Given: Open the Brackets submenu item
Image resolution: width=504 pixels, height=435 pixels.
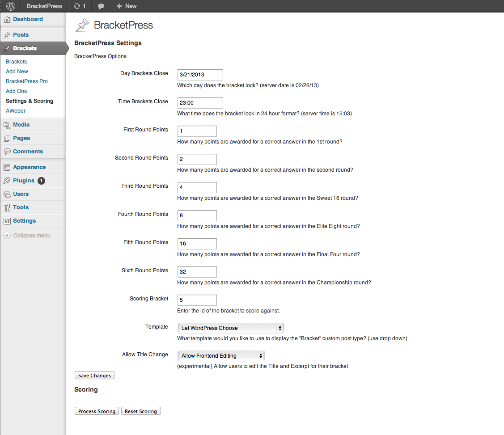Looking at the screenshot, I should (x=17, y=62).
